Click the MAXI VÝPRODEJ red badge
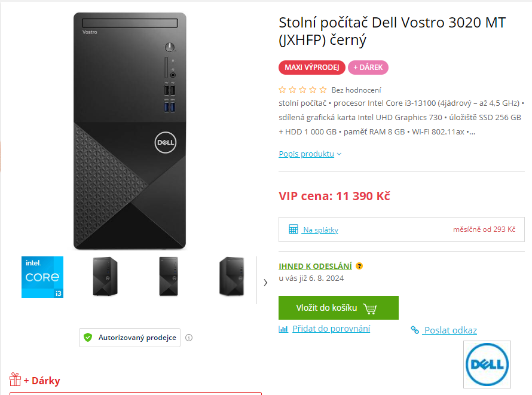This screenshot has width=532, height=395. click(x=311, y=68)
